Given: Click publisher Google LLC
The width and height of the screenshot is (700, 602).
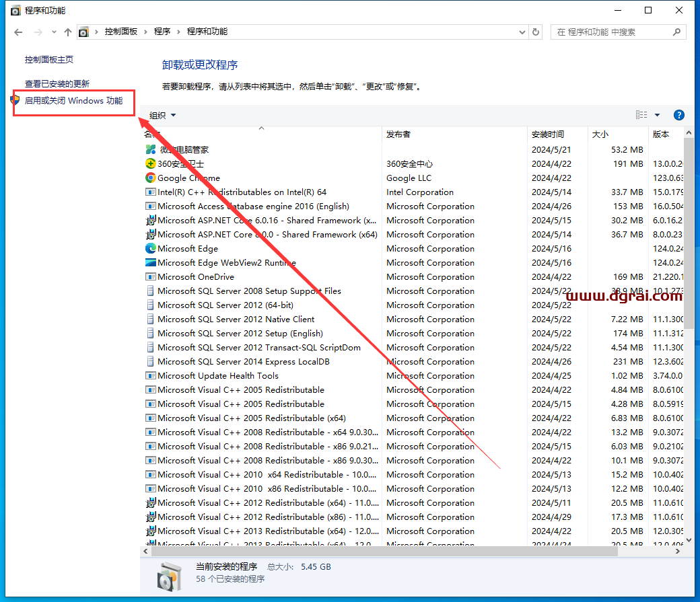Looking at the screenshot, I should pyautogui.click(x=409, y=178).
